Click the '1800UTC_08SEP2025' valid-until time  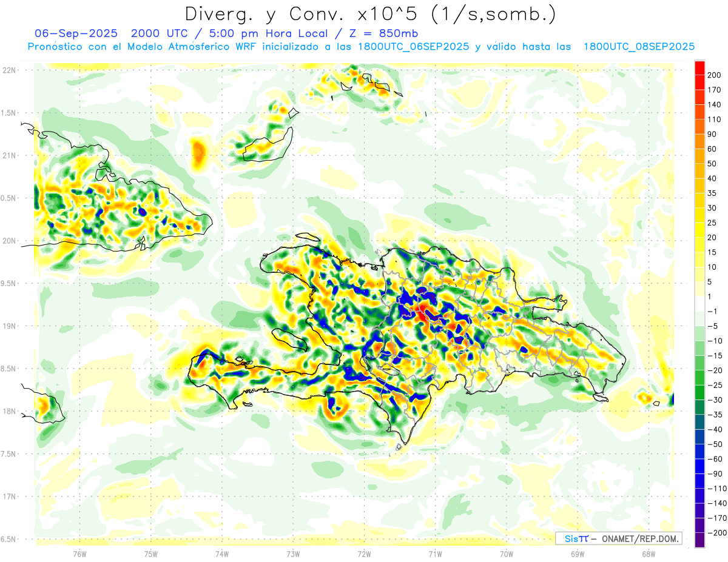click(639, 47)
